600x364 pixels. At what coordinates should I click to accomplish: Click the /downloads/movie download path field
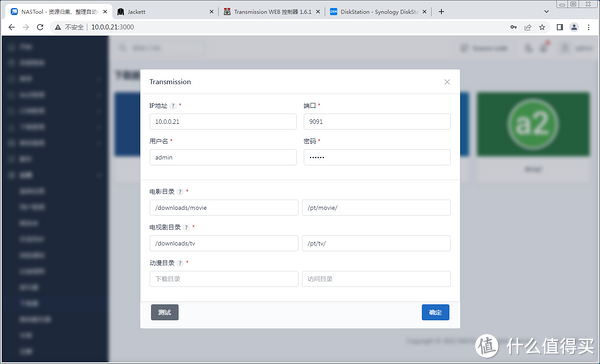224,207
